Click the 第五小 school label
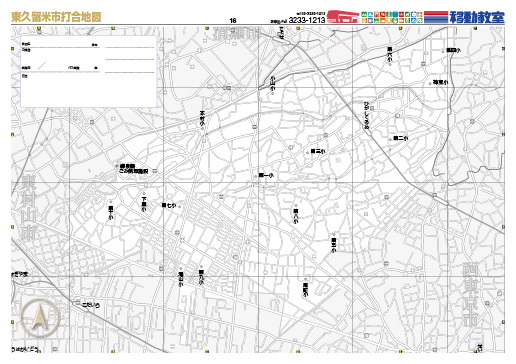The width and height of the screenshot is (516, 364). point(334,245)
